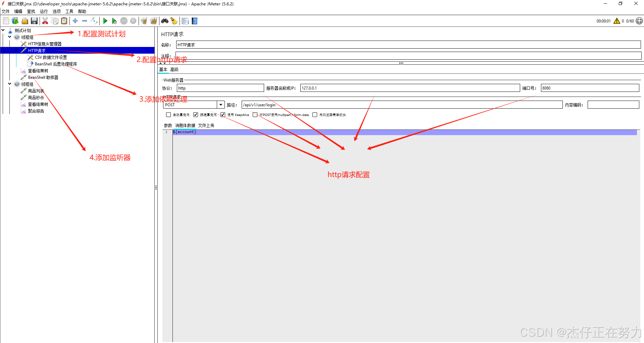Collapse 线程组 containing 商品列表
Screen dimensions: 644x343
[x=10, y=84]
